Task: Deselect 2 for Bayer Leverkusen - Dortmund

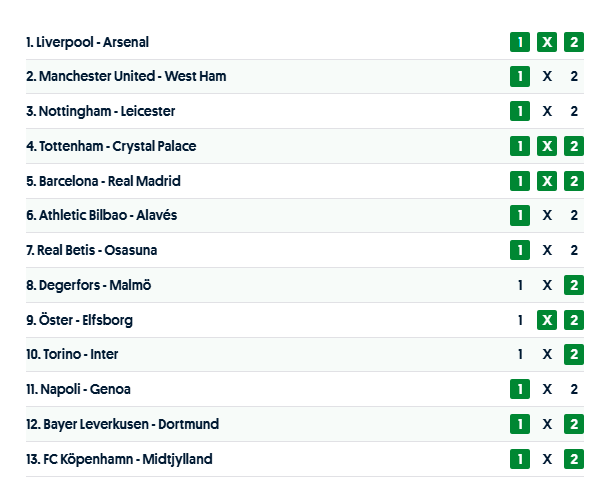Action: [x=574, y=424]
